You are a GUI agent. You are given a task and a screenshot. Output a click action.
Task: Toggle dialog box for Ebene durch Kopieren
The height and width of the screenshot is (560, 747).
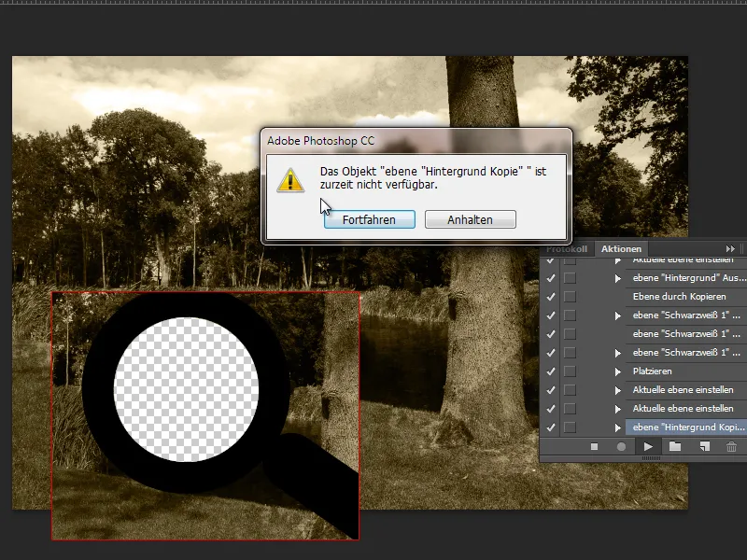tap(570, 297)
